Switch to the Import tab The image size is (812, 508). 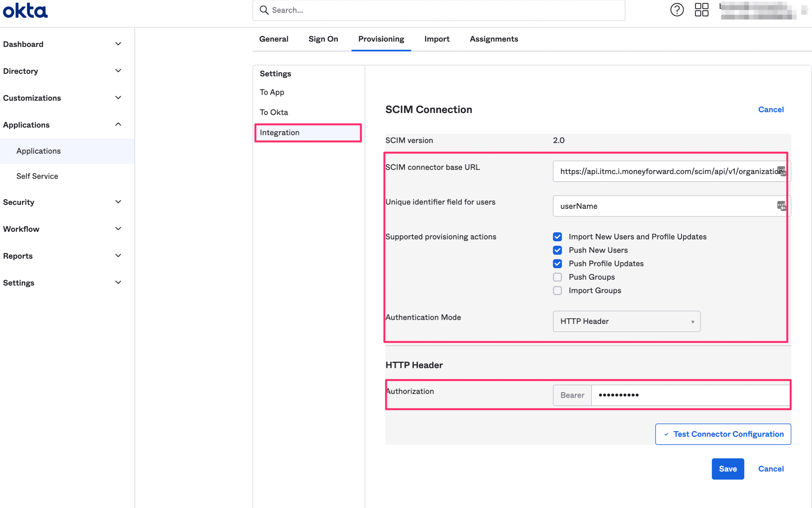[437, 39]
